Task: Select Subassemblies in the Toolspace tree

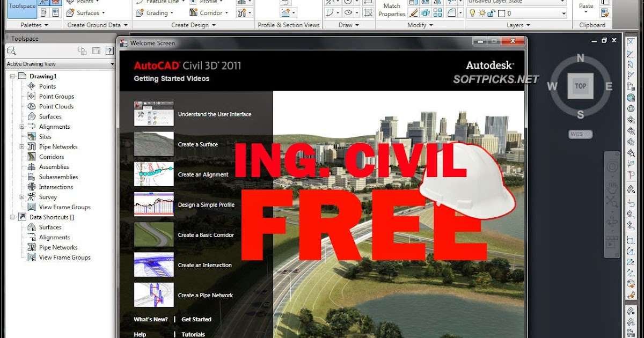Action: coord(58,177)
